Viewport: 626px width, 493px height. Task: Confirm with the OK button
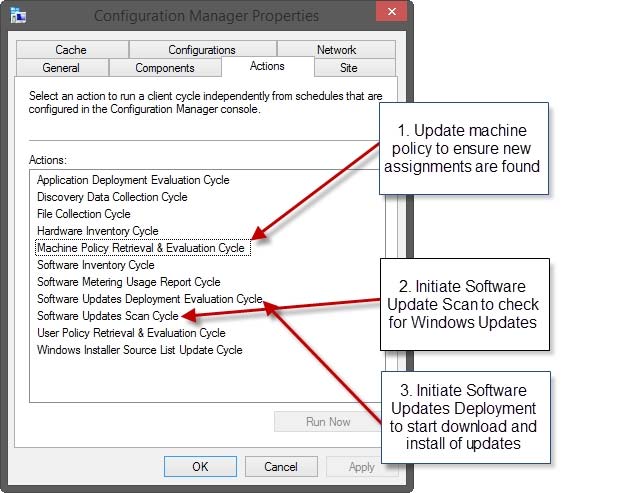click(200, 467)
